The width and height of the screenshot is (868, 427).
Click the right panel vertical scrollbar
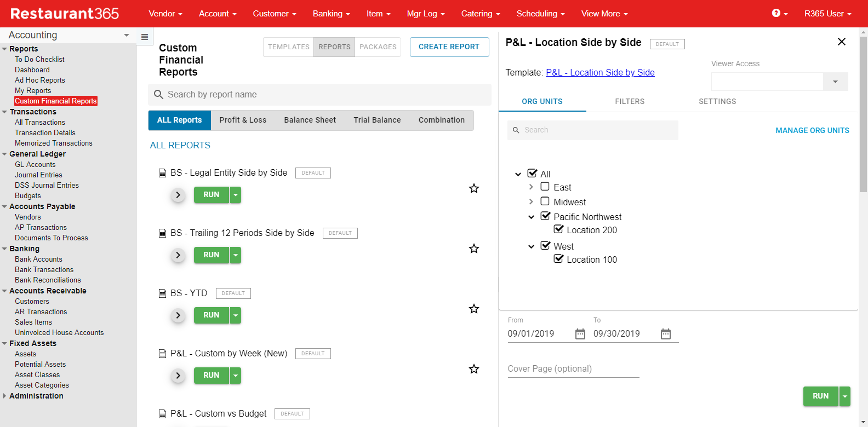[x=863, y=115]
